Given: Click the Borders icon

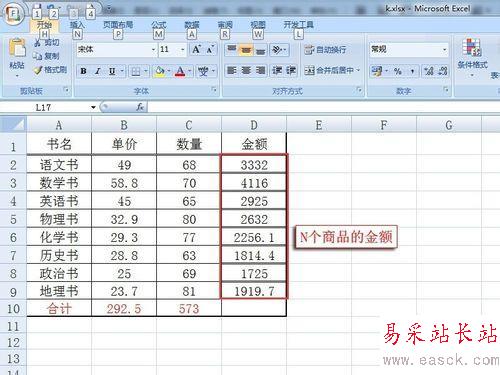Looking at the screenshot, I should [136, 71].
